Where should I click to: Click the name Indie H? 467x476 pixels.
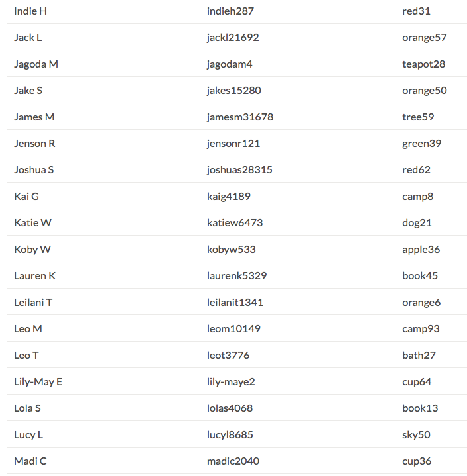(30, 11)
